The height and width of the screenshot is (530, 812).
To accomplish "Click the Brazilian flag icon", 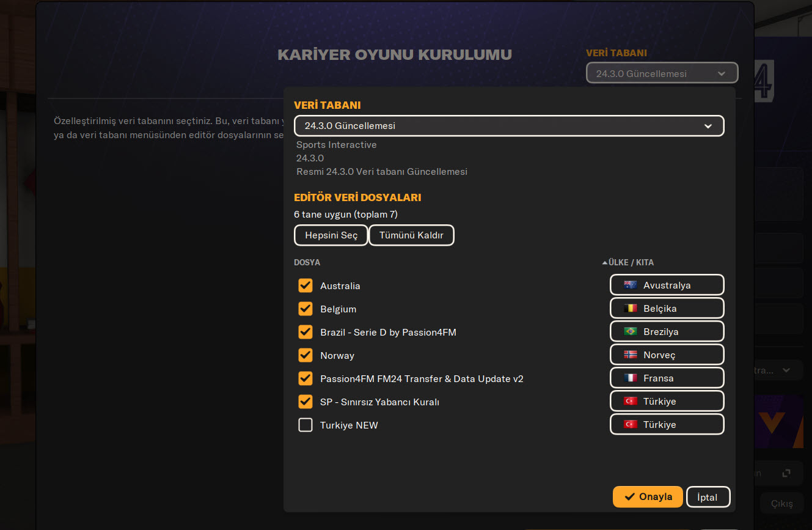I will (x=630, y=331).
